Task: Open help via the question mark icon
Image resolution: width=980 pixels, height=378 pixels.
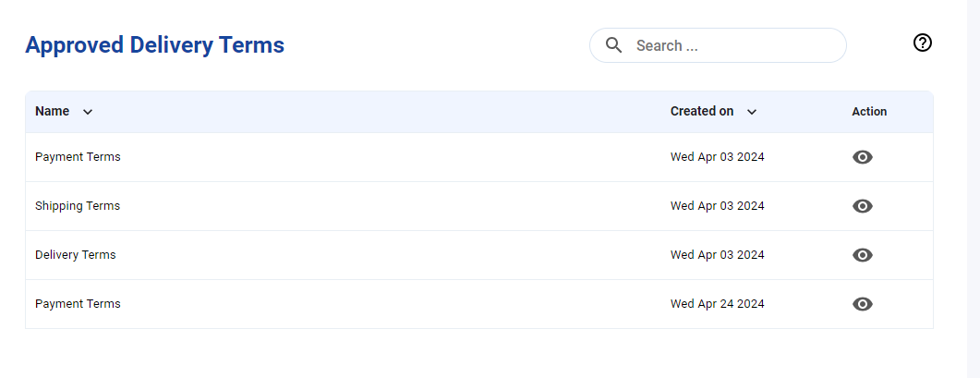Action: coord(923,43)
